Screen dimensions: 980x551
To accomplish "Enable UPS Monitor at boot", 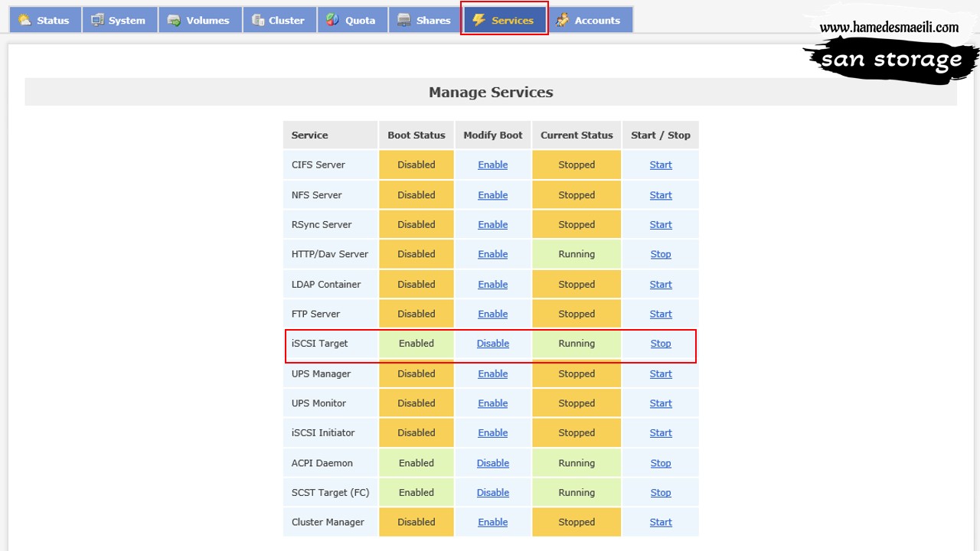I will (493, 403).
